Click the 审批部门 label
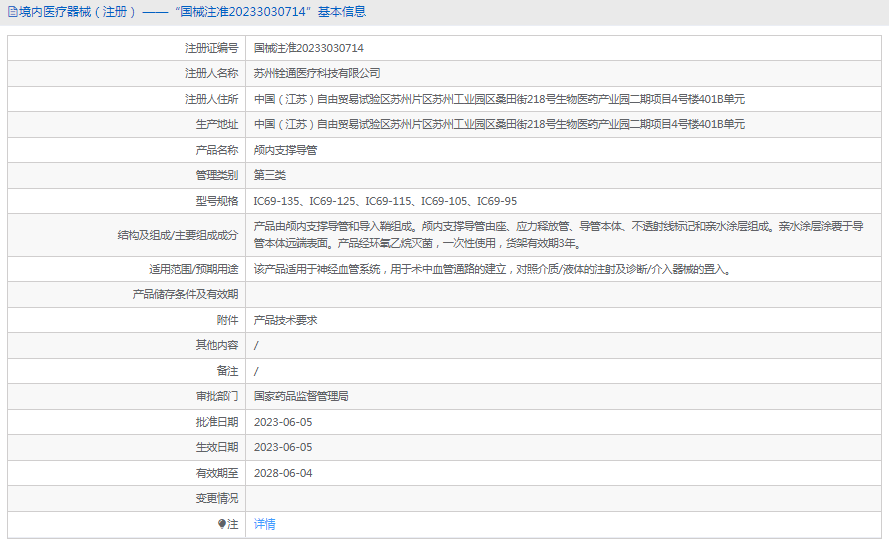This screenshot has height=547, width=889. (x=217, y=396)
